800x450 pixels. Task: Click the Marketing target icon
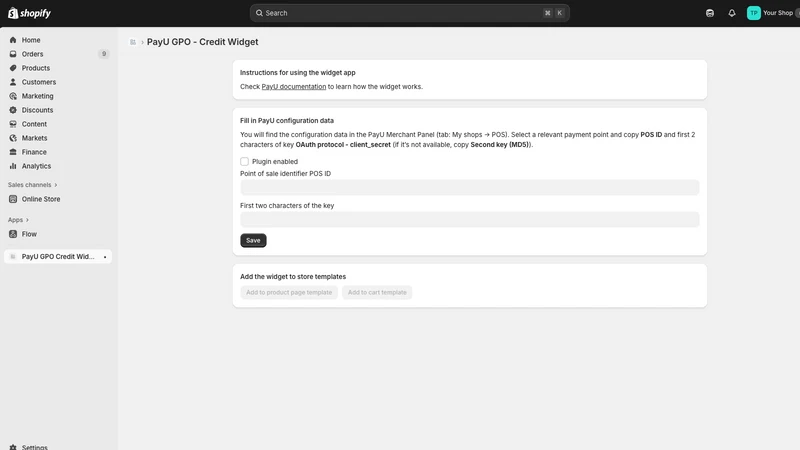(13, 96)
